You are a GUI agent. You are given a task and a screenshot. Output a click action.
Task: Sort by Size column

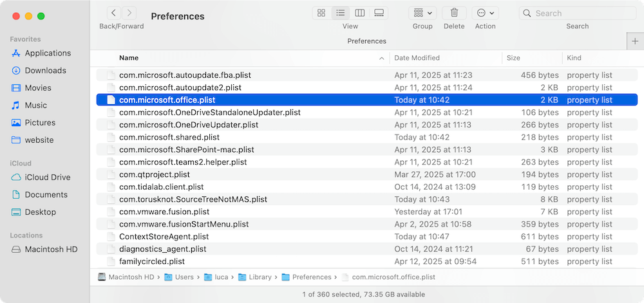coord(513,58)
